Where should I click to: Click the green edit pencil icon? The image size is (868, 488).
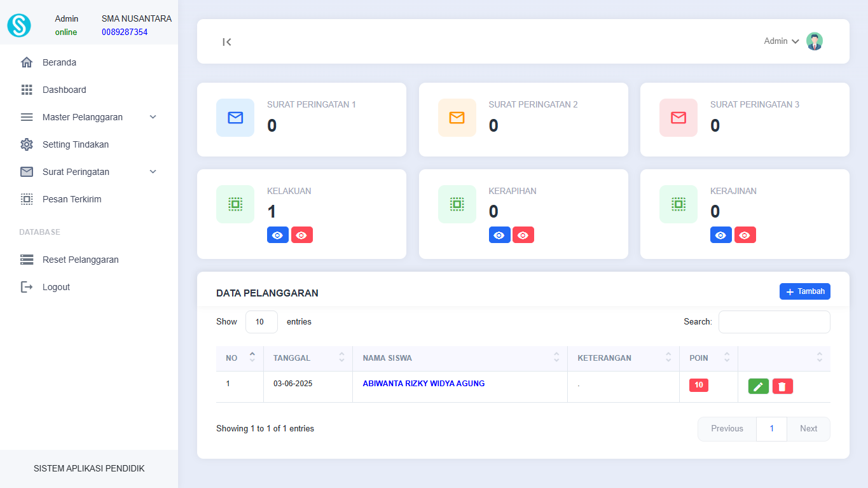point(758,386)
